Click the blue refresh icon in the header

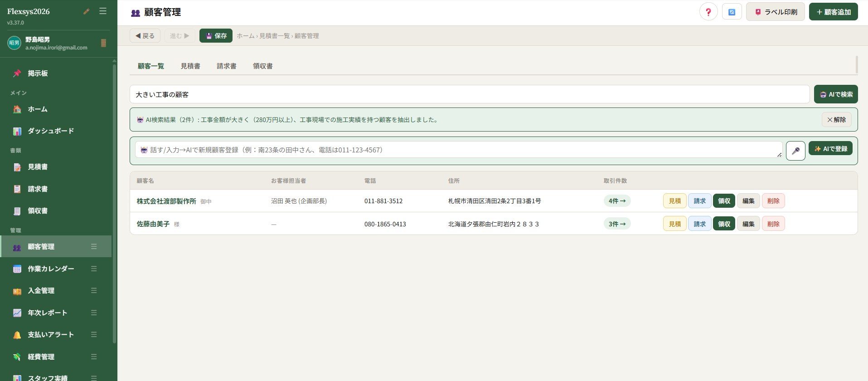pos(732,12)
